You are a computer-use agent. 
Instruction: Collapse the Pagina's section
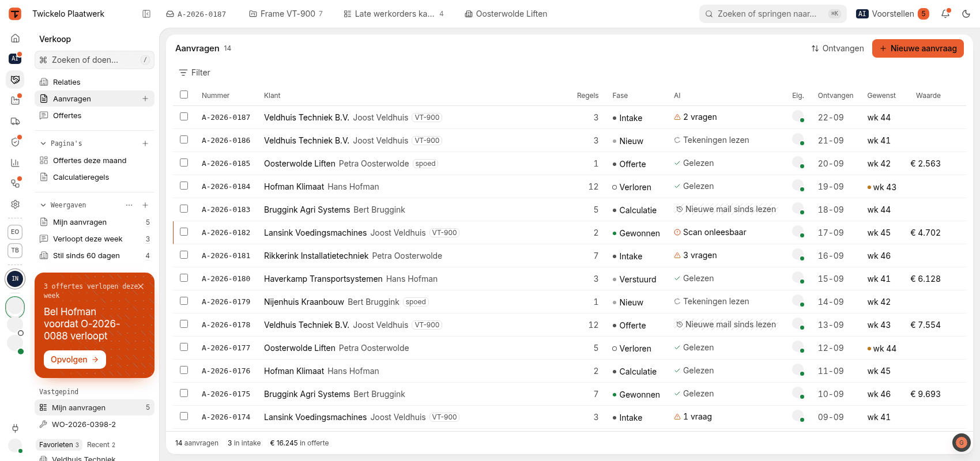click(x=43, y=143)
